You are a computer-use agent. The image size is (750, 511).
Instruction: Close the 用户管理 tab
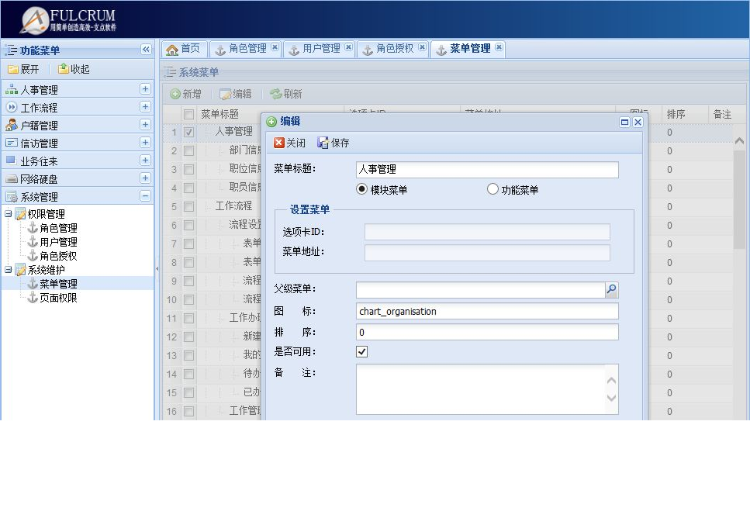point(349,47)
